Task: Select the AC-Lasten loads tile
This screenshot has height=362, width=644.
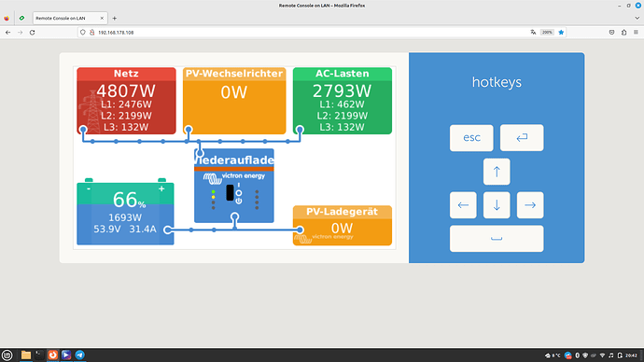Action: pos(343,101)
